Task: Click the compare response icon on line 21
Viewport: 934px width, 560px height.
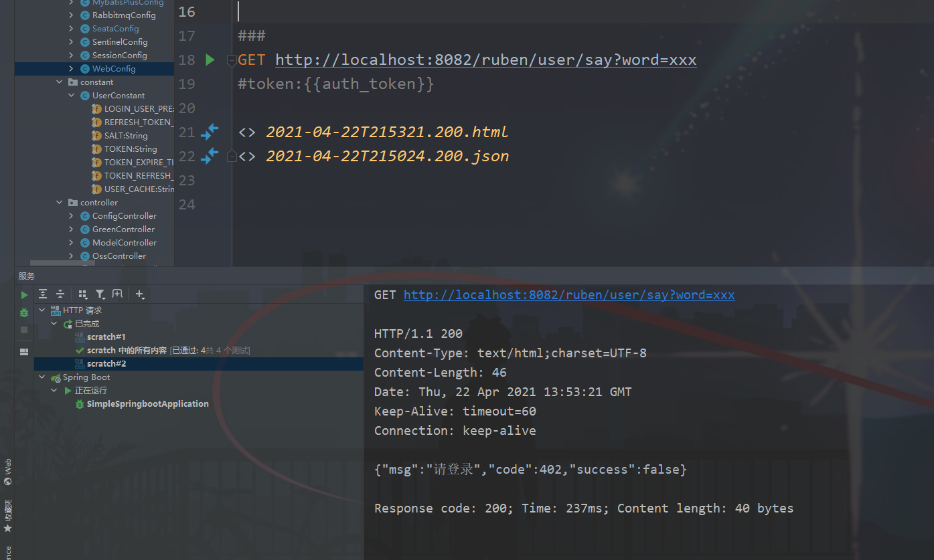Action: (x=210, y=132)
